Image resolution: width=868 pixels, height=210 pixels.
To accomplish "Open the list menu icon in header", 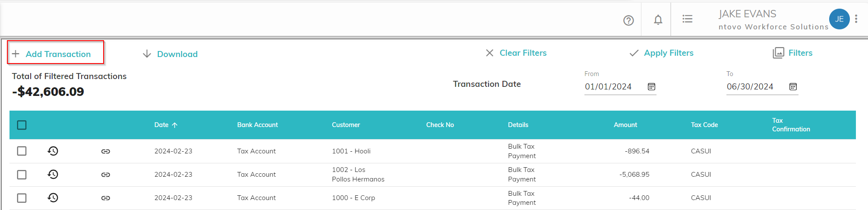I will pos(687,19).
